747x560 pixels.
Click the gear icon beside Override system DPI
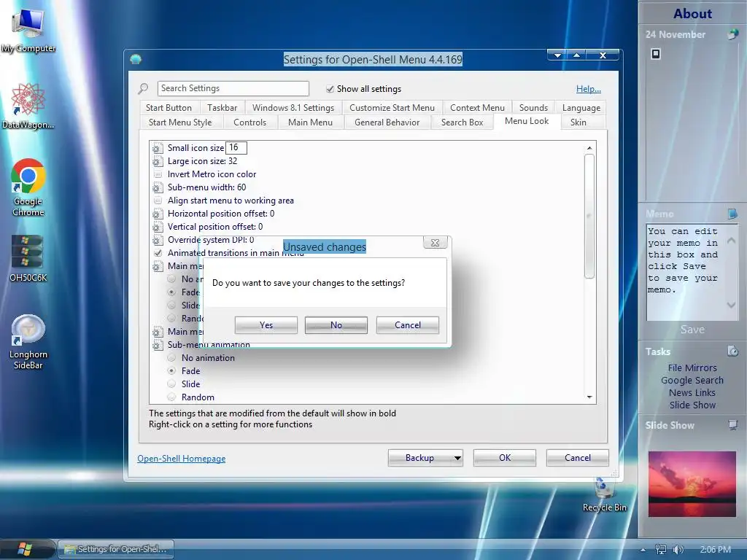point(158,240)
